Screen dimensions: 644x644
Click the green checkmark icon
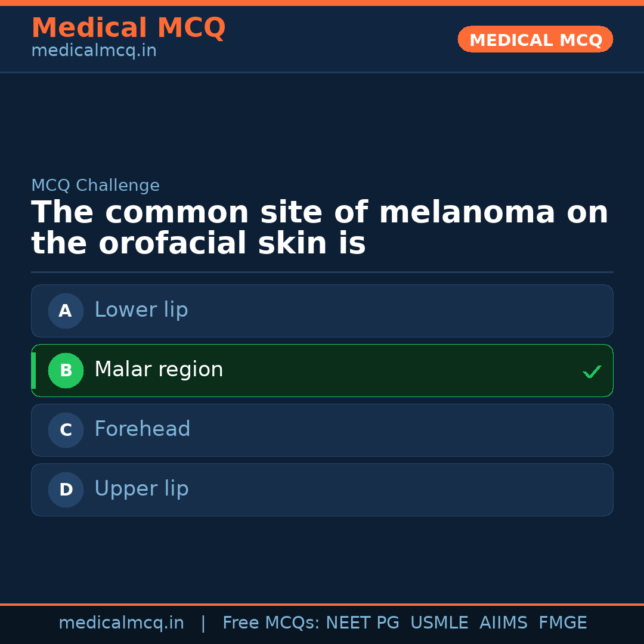click(592, 372)
